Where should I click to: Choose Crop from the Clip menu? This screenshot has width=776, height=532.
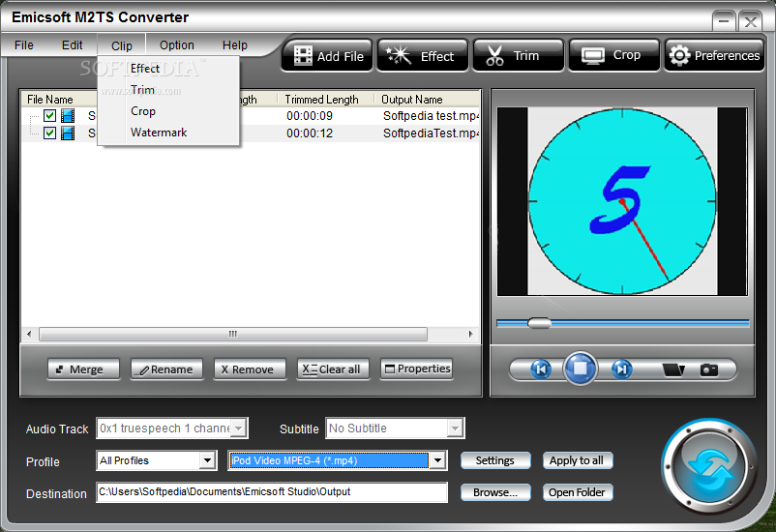168,111
